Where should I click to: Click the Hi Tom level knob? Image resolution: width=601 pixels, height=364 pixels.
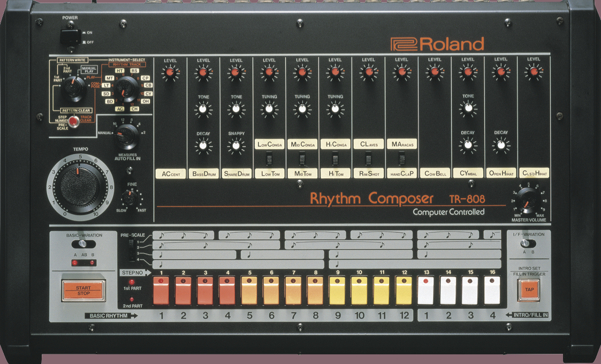336,72
